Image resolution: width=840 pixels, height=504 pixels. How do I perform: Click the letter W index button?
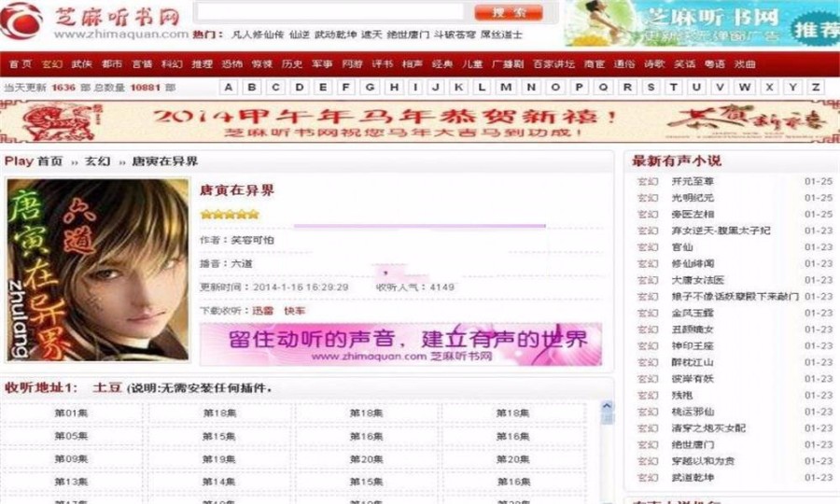(x=744, y=87)
